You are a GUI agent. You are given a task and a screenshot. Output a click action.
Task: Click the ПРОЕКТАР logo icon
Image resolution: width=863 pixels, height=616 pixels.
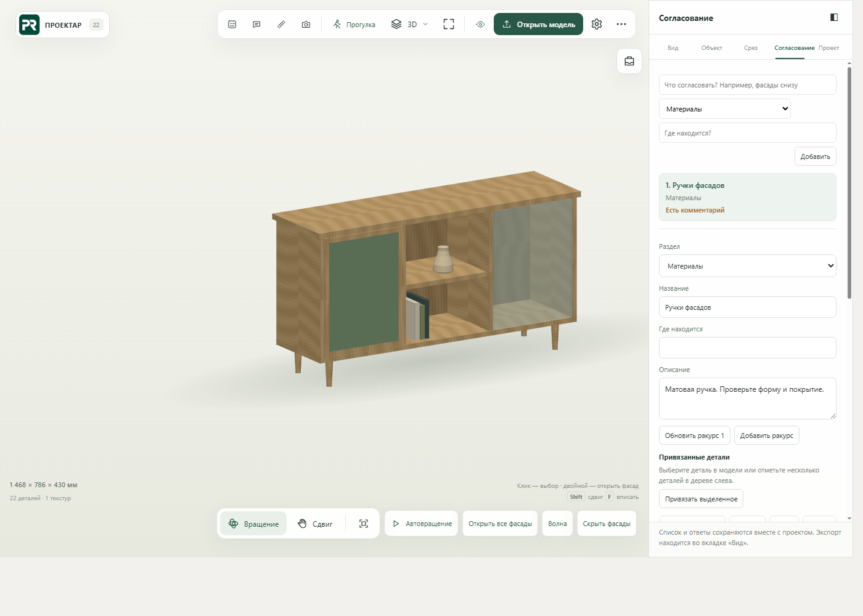pos(30,25)
